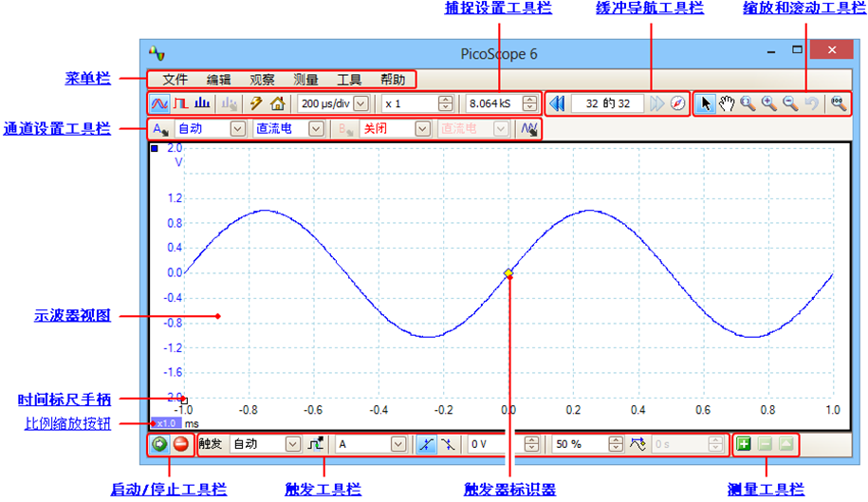Adjust the x 1 zoom factor stepper
This screenshot has width=868, height=502.
[x=445, y=103]
